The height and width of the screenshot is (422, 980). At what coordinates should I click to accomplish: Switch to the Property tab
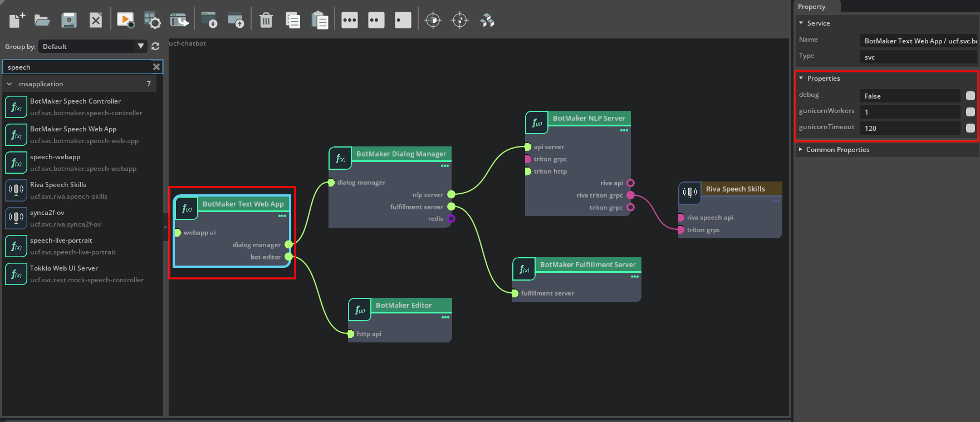[x=812, y=7]
